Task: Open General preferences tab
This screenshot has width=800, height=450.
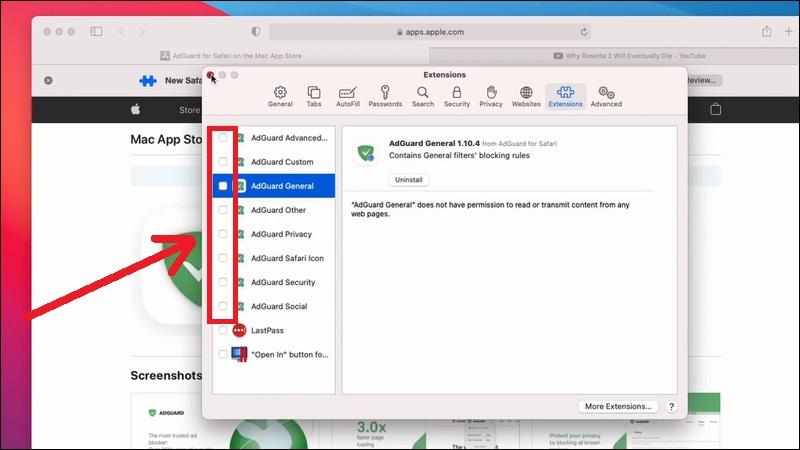Action: tap(280, 96)
